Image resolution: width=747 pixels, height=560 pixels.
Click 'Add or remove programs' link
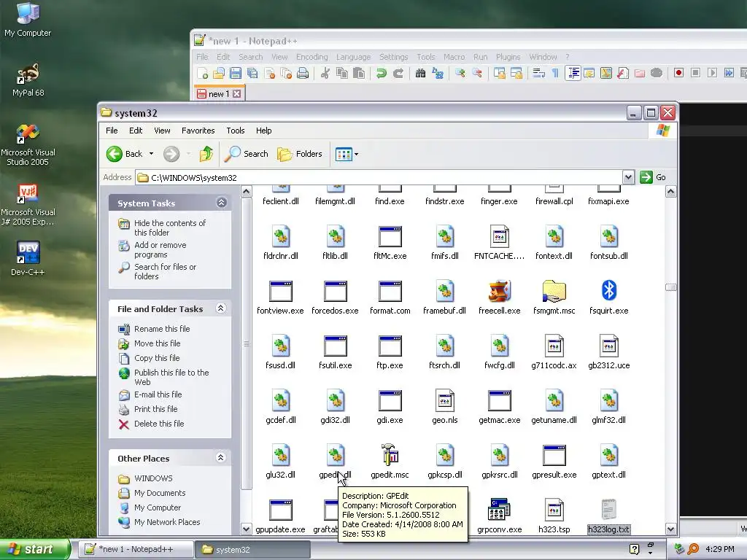point(160,249)
